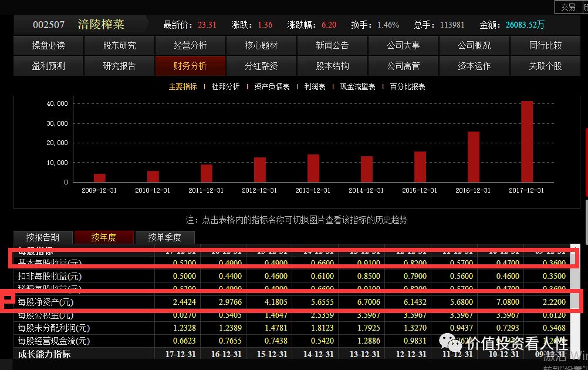Click 每股经营现金流 value 1.2886
Viewport: 588px width, 370px height.
pyautogui.click(x=369, y=341)
